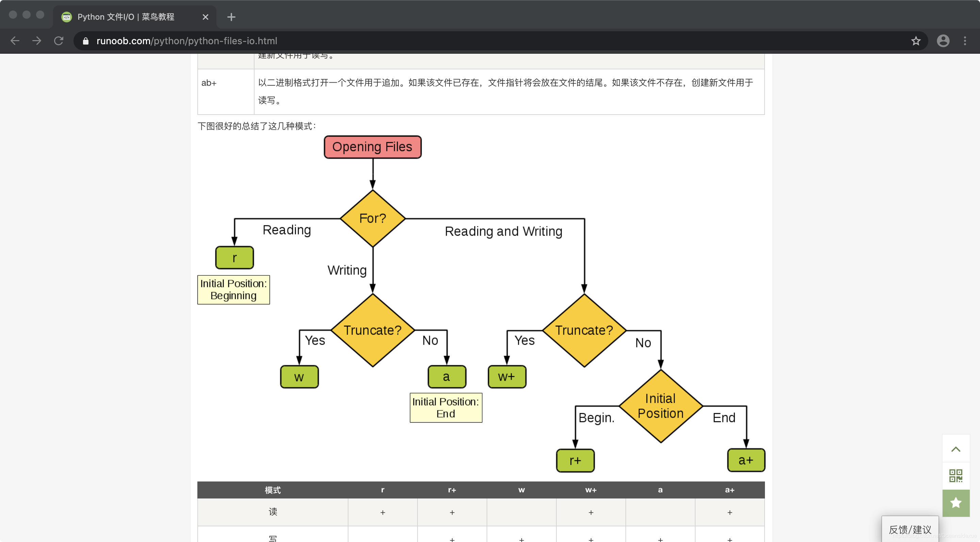The height and width of the screenshot is (542, 980).
Task: Click the plus sign under r in 读 row
Action: pyautogui.click(x=383, y=512)
